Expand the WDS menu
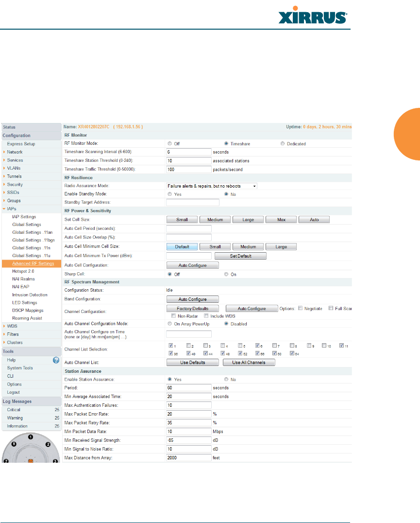The image size is (420, 523). tap(12, 326)
